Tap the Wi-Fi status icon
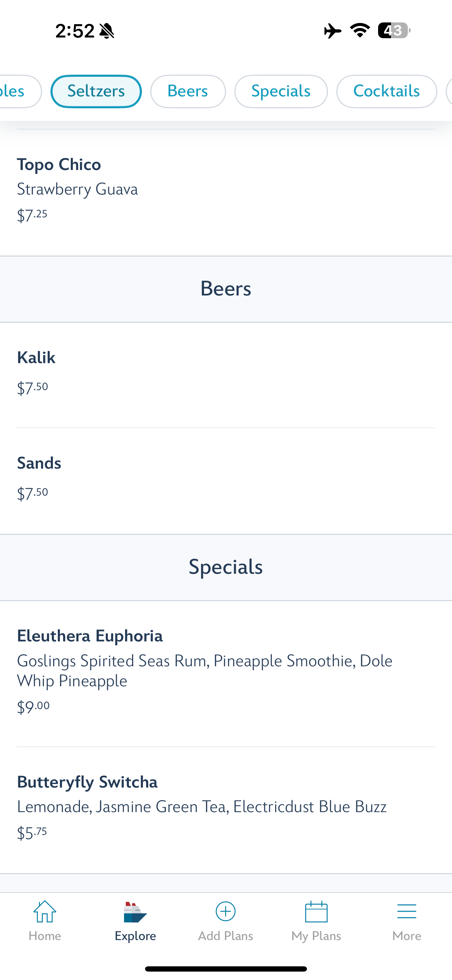This screenshot has width=452, height=980. 360,30
